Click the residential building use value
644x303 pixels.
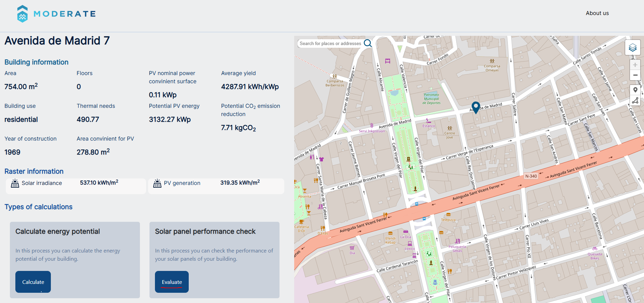21,119
